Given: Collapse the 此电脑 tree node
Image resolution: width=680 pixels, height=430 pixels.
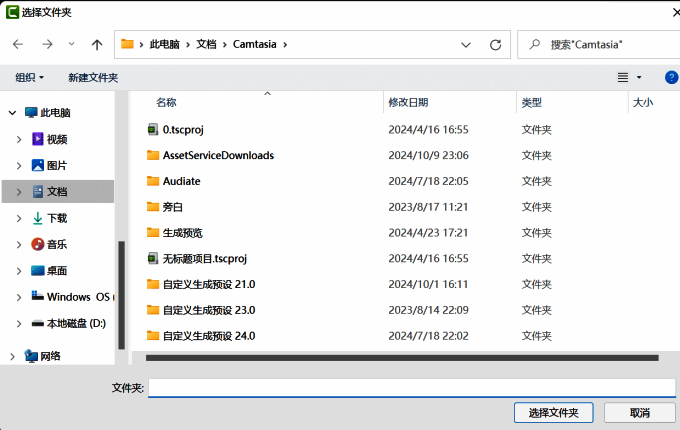Looking at the screenshot, I should 12,113.
